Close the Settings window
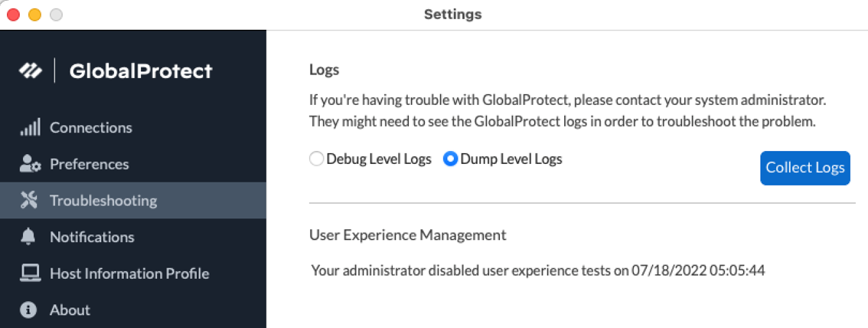The height and width of the screenshot is (328, 868). tap(14, 15)
